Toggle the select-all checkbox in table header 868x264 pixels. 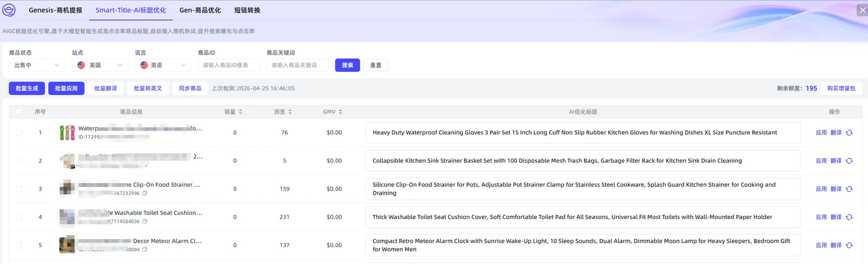[x=19, y=112]
